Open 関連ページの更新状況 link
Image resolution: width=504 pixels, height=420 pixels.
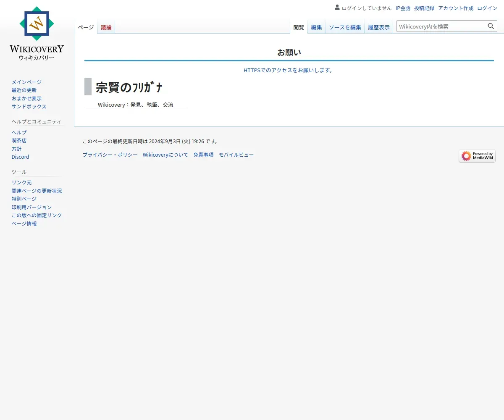[37, 191]
